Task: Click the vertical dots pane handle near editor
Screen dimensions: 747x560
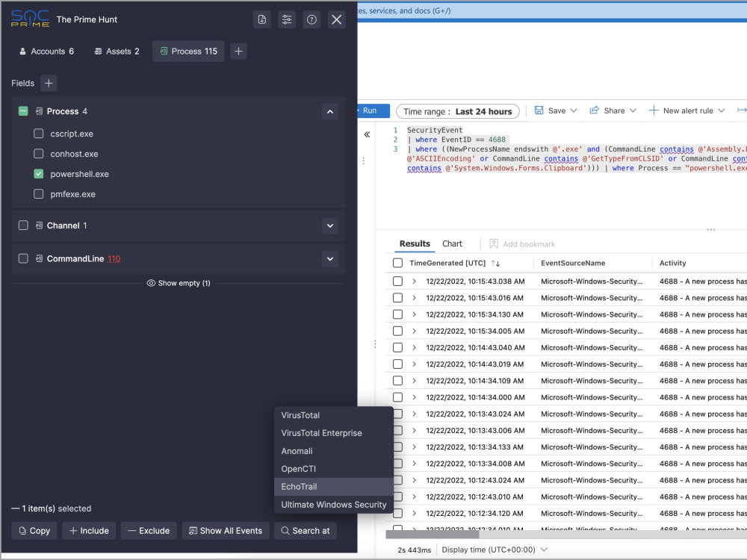Action: tap(364, 161)
